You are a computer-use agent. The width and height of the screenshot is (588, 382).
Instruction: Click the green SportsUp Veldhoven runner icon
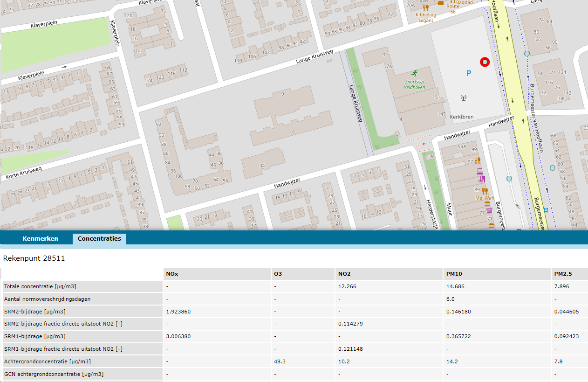click(414, 73)
